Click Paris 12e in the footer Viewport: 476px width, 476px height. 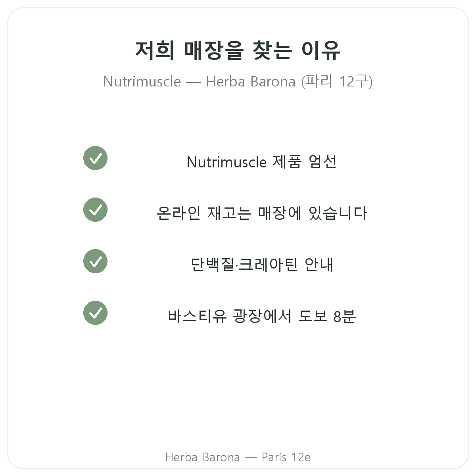286,457
